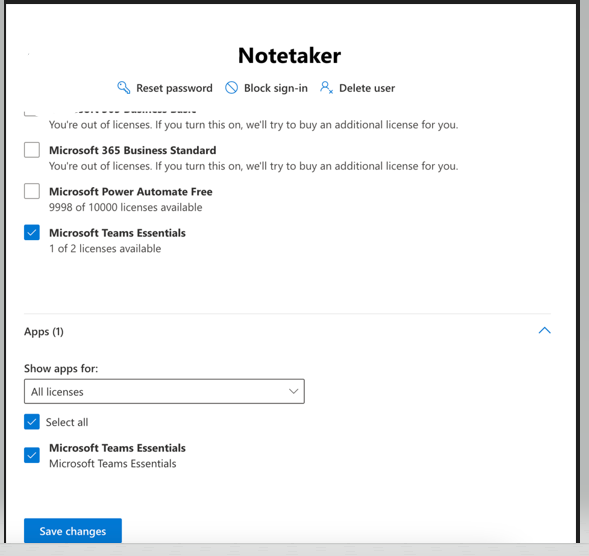Click the Block sign-in prohibited icon

click(231, 88)
